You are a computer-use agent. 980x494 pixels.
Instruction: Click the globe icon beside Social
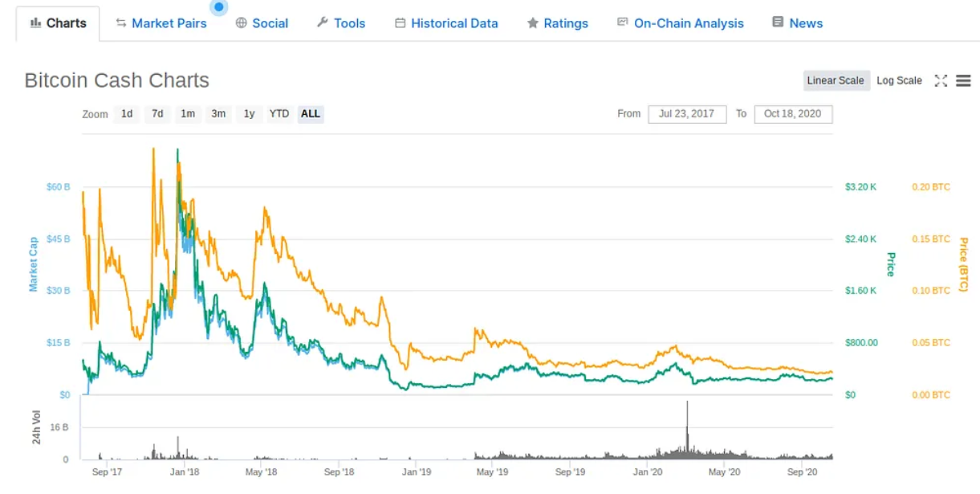(241, 23)
